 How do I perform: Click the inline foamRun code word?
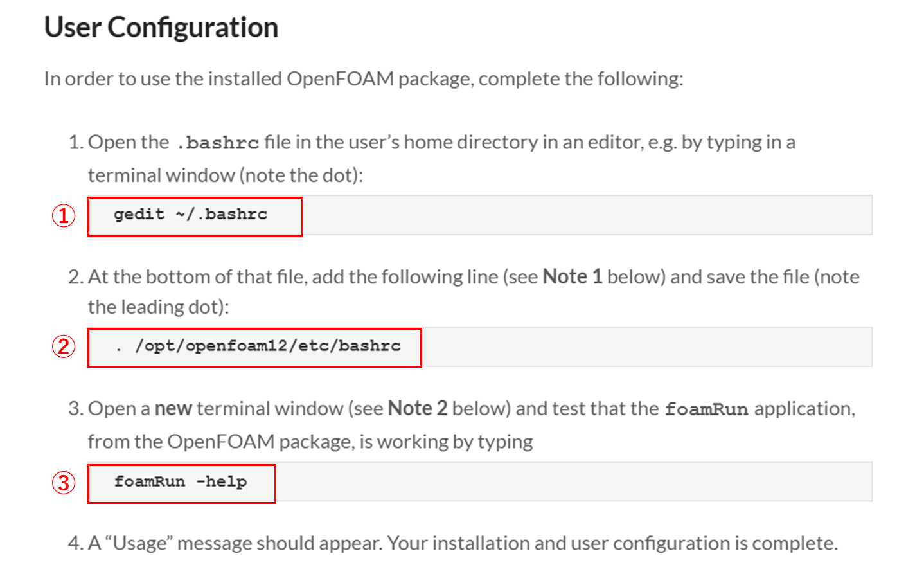706,409
